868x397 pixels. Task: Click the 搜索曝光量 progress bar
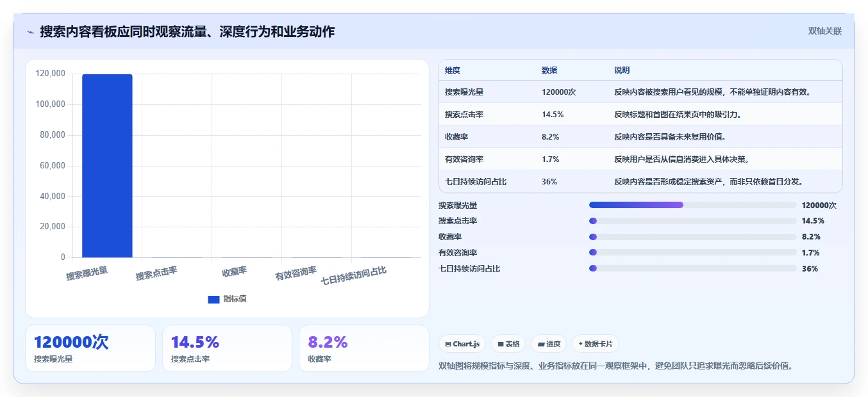point(692,205)
